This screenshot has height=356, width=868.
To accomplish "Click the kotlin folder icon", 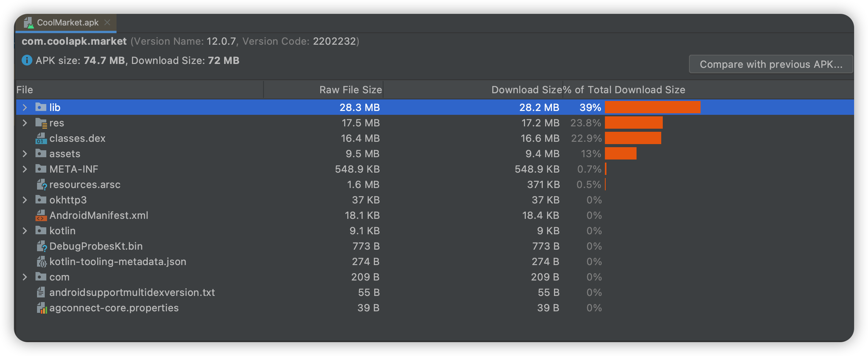I will [41, 230].
